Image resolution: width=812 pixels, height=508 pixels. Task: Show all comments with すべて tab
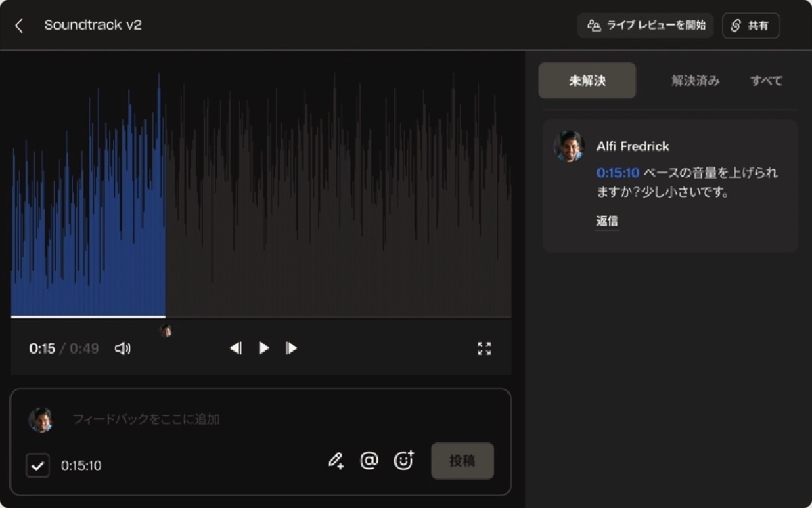tap(766, 81)
